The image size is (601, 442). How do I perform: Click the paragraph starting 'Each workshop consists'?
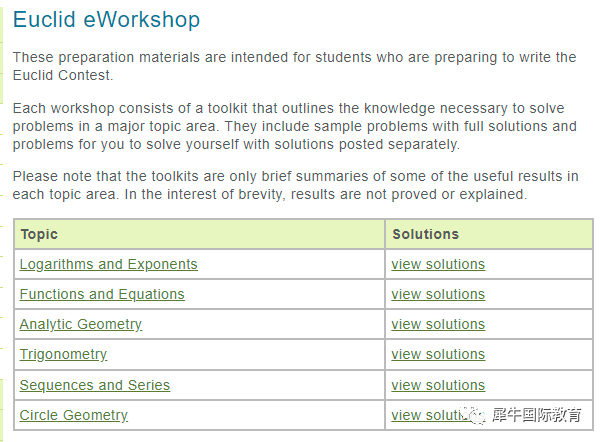[x=294, y=127]
